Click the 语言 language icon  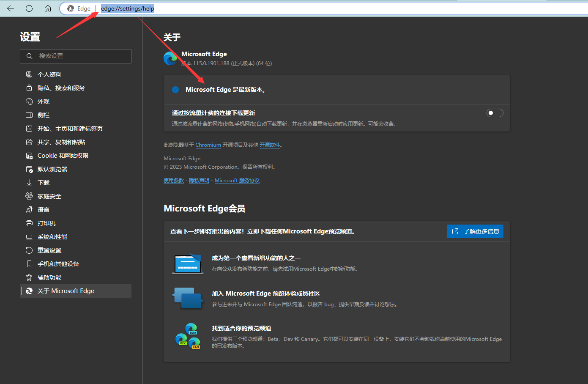point(29,210)
